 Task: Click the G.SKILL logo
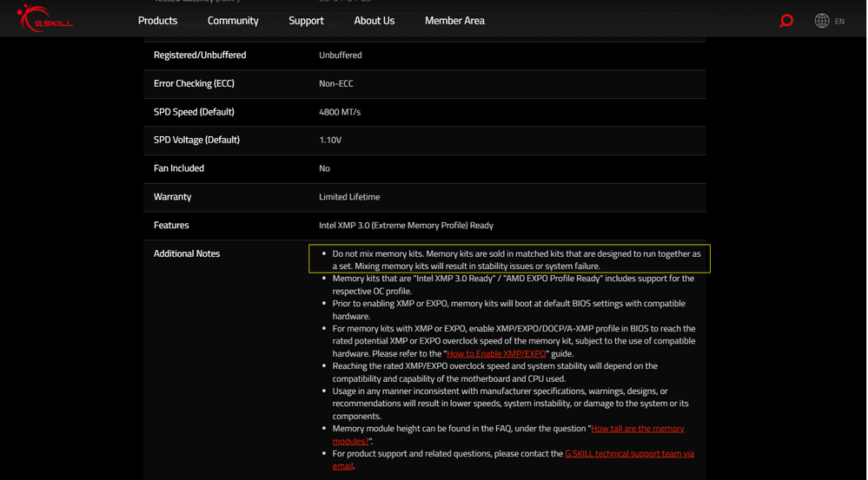(x=45, y=18)
